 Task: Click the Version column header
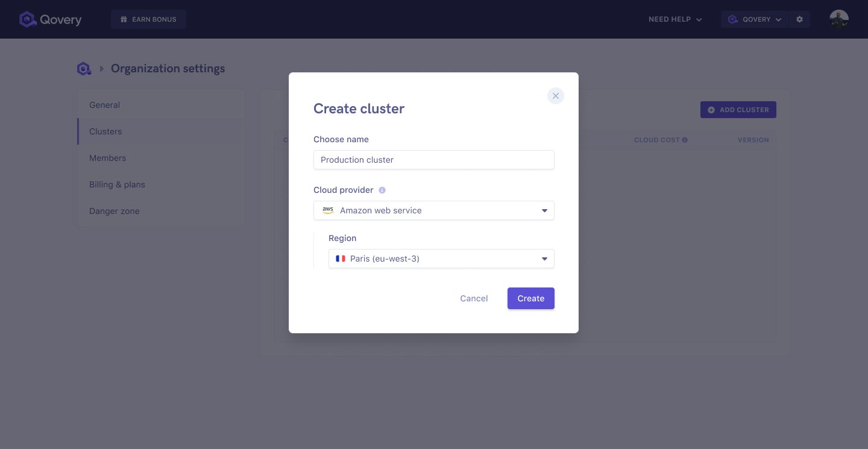753,140
